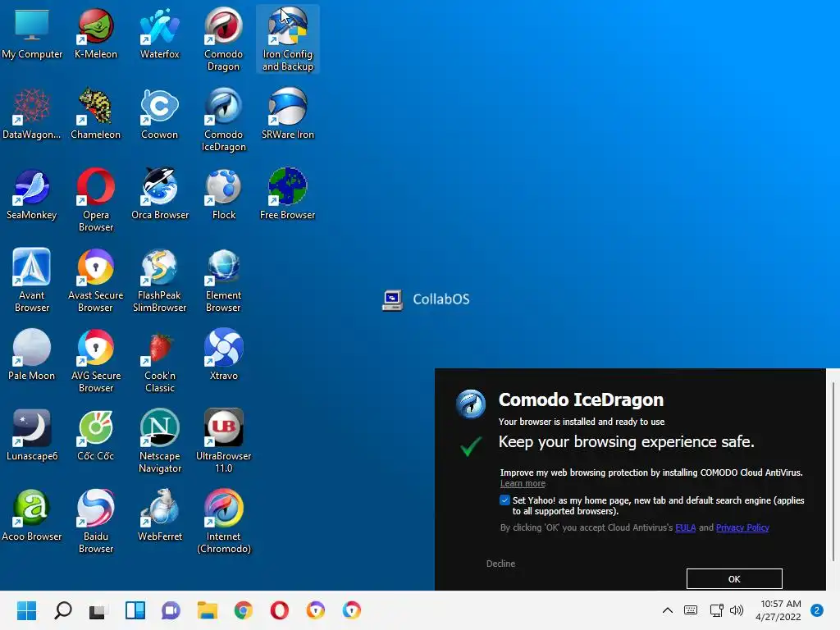Select the Free Browser shortcut
The height and width of the screenshot is (630, 840).
288,194
